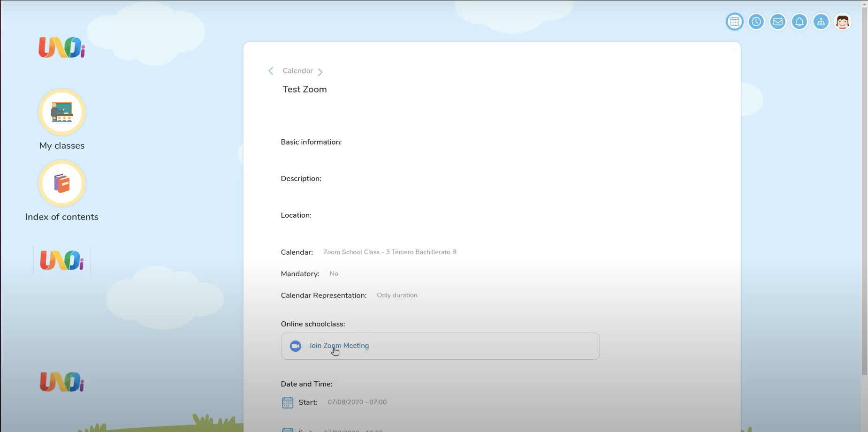Open My classes chalkboard icon
Screen dimensions: 868x432
click(x=62, y=112)
